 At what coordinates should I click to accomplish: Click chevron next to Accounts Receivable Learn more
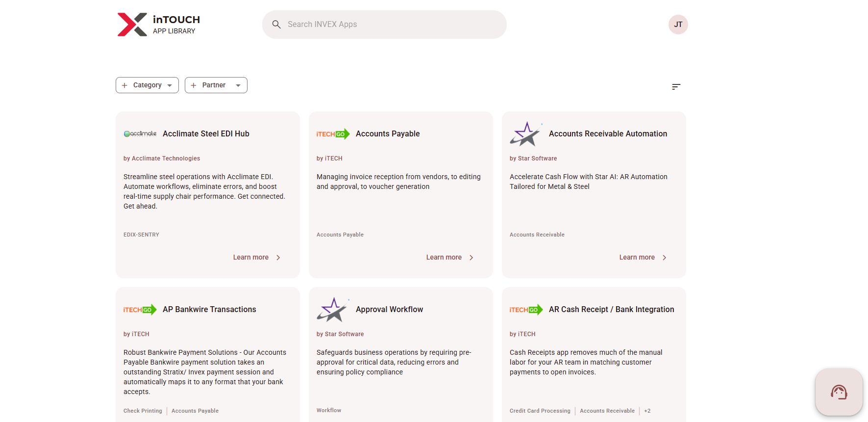coord(665,258)
